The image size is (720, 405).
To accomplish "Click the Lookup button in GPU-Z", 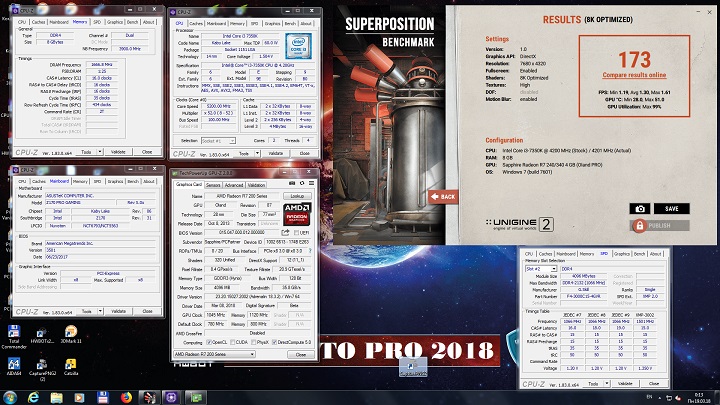I will tap(297, 196).
